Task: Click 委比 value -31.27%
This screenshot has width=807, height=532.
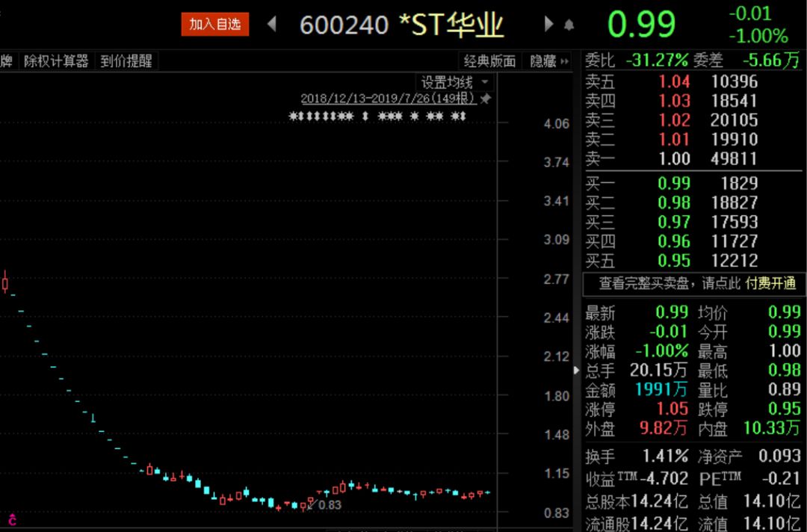Action: tap(657, 61)
